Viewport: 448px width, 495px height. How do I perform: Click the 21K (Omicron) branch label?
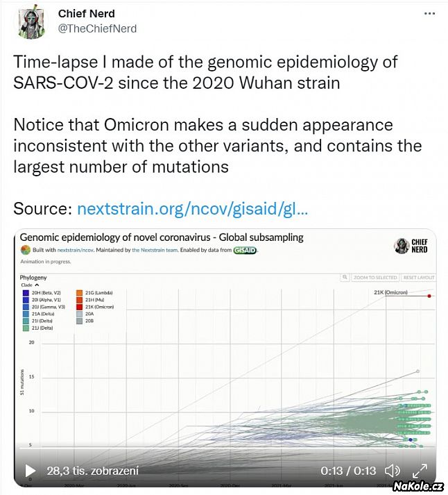click(x=390, y=292)
